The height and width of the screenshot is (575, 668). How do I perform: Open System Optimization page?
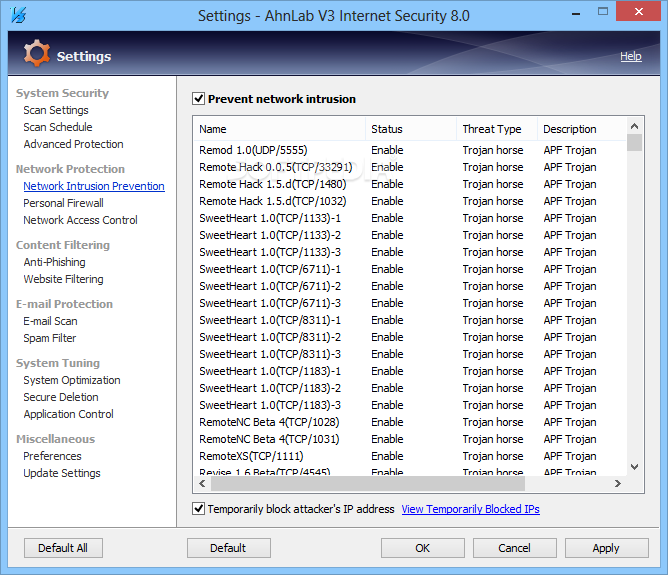coord(72,380)
